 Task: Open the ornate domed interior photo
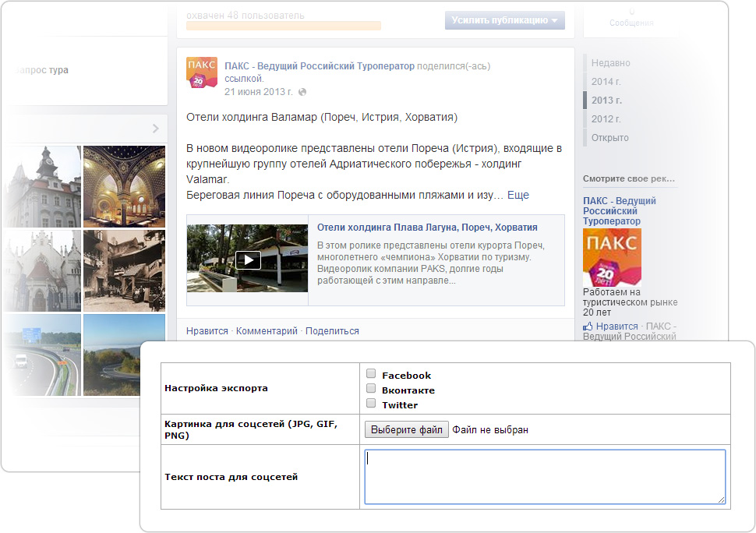tap(125, 186)
